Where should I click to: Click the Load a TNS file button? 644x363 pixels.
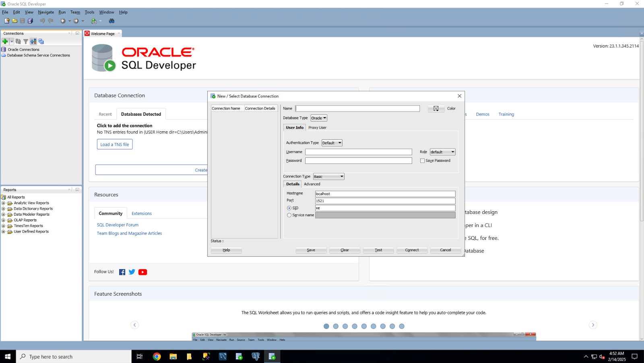(115, 144)
